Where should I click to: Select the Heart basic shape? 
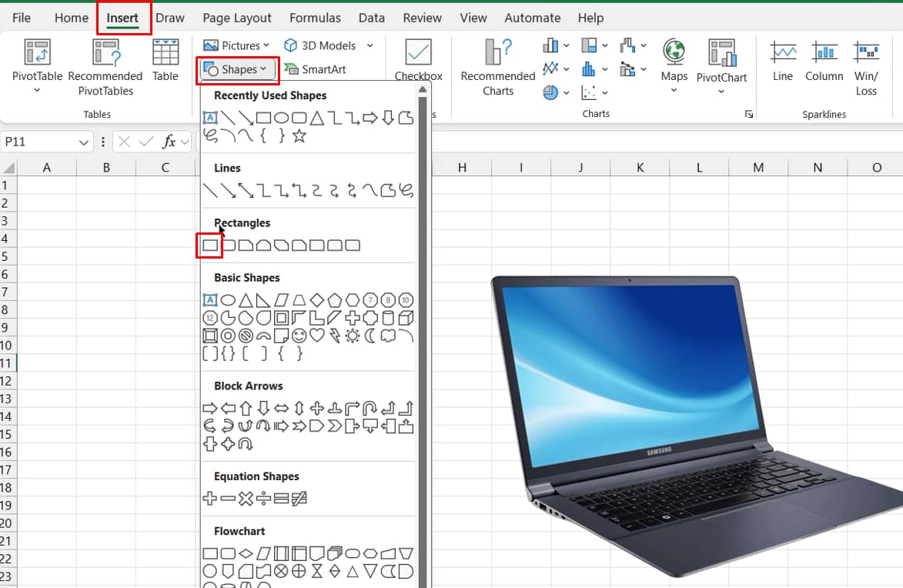[x=317, y=335]
